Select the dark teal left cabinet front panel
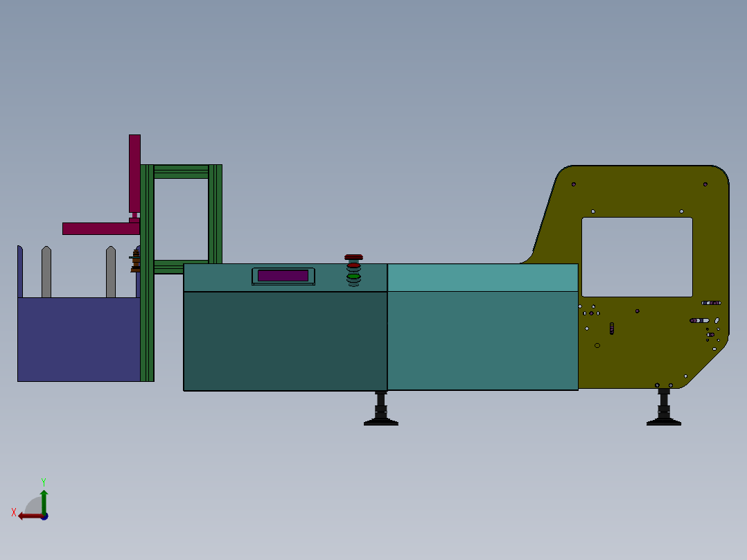Screen dimensions: 747x560 (285, 341)
